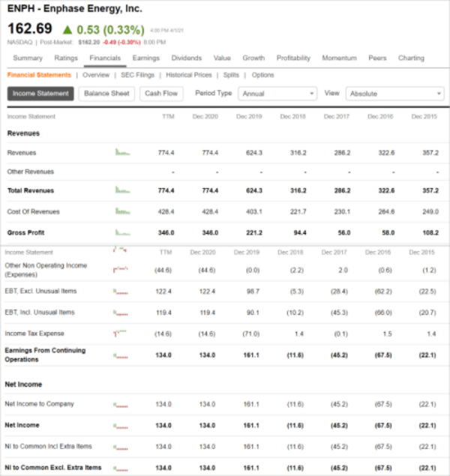Click EBT, Incl. Unusual Items sparkline
The width and height of the screenshot is (450, 476).
(121, 313)
